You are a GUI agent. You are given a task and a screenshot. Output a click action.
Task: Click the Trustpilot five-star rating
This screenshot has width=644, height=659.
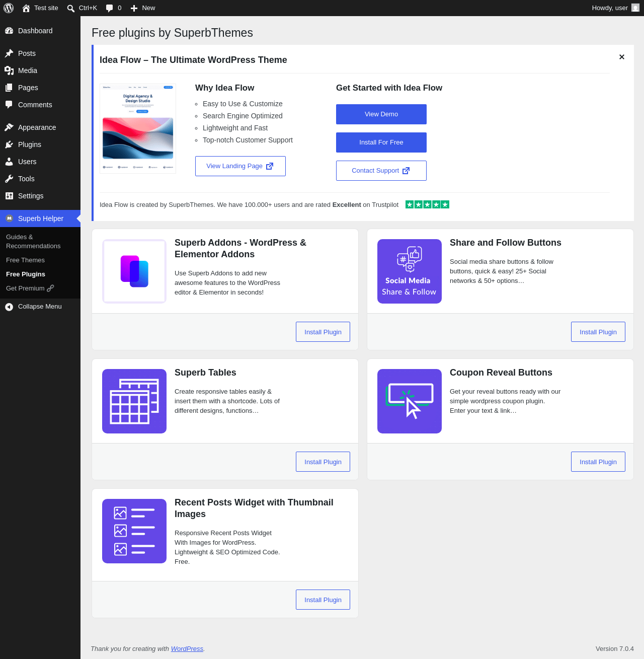pos(427,204)
